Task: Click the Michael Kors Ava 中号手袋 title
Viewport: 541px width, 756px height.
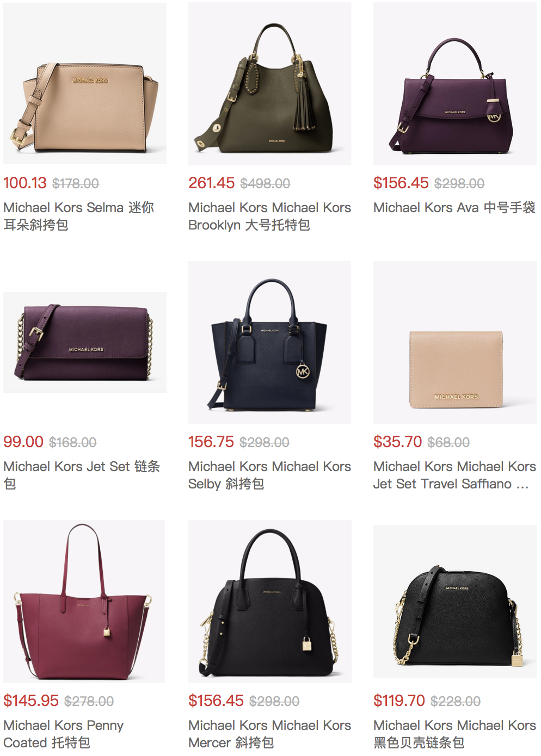Action: tap(454, 208)
